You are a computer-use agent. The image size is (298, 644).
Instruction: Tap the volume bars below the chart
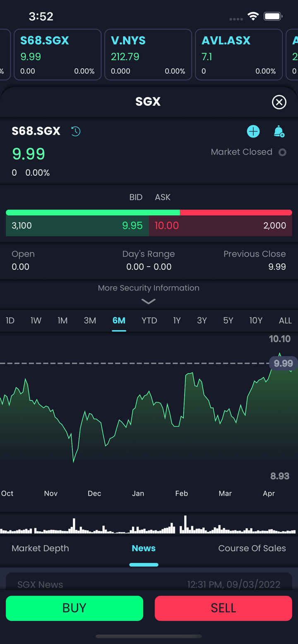(149, 525)
